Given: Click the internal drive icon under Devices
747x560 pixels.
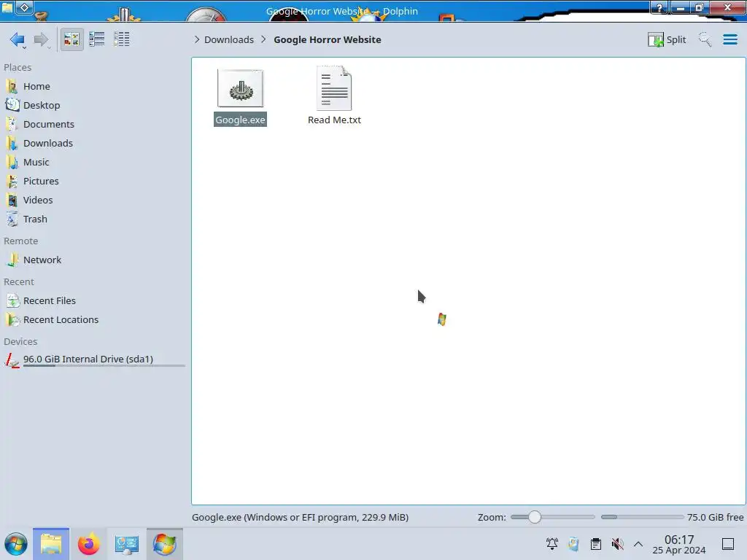Looking at the screenshot, I should click(12, 360).
